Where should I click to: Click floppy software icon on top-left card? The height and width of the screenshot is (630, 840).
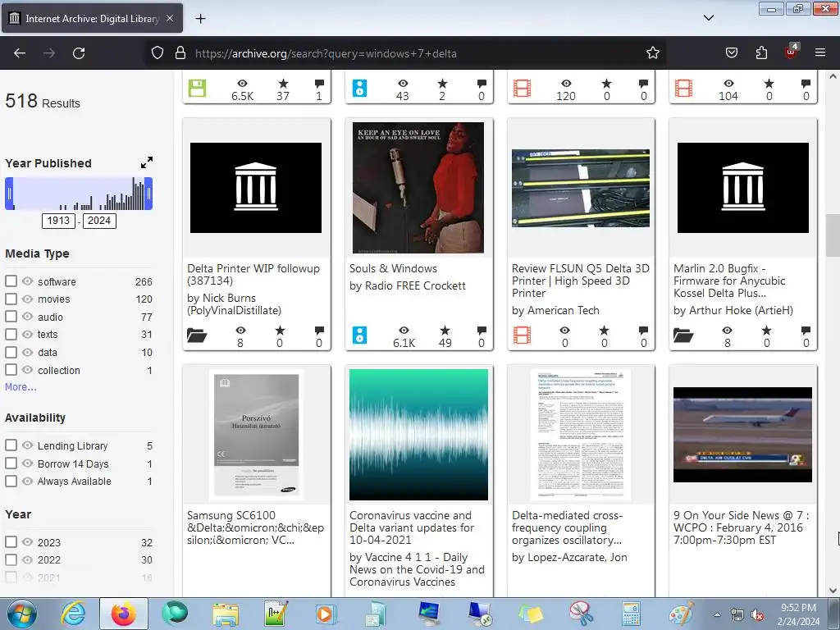197,88
